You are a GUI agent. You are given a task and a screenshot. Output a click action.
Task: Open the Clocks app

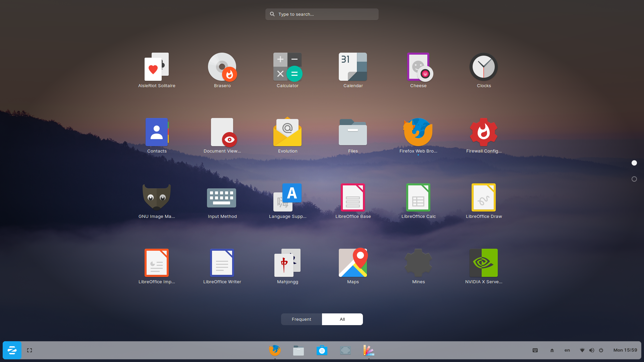click(x=484, y=70)
